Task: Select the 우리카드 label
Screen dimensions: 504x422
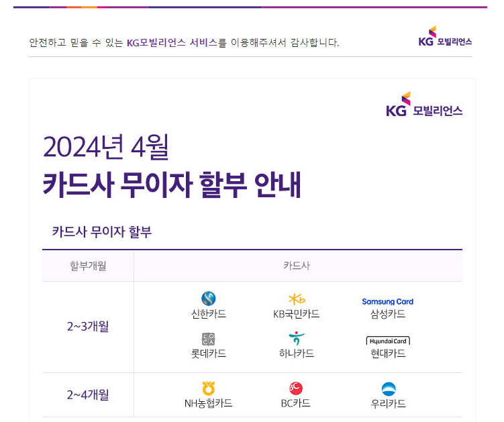Action: tap(389, 403)
